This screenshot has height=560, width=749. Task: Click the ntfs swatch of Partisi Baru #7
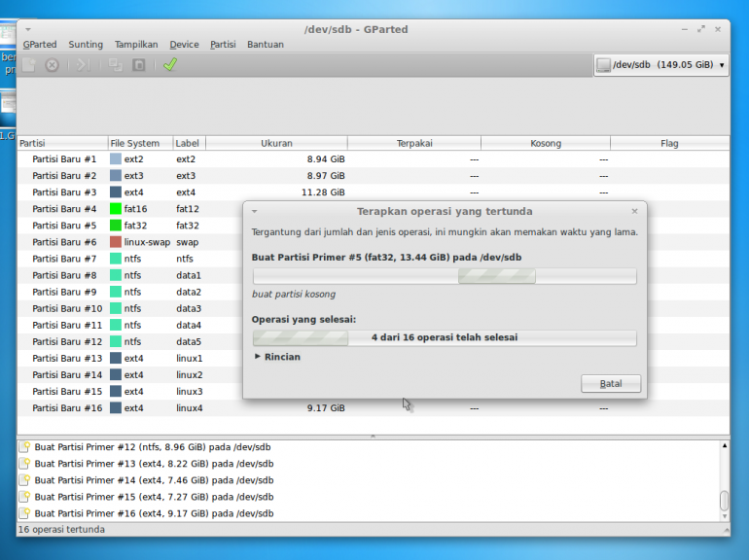click(x=116, y=259)
